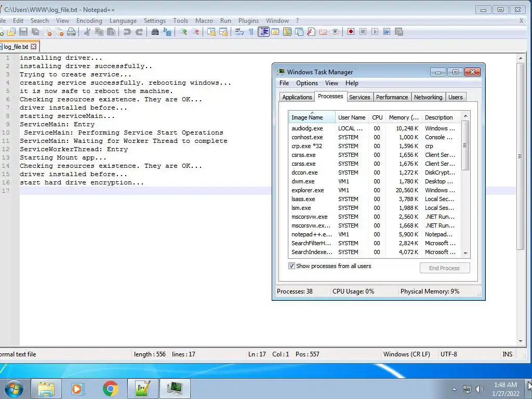Switch to the Networking tab
Viewport: 532px width, 399px height.
pyautogui.click(x=428, y=97)
